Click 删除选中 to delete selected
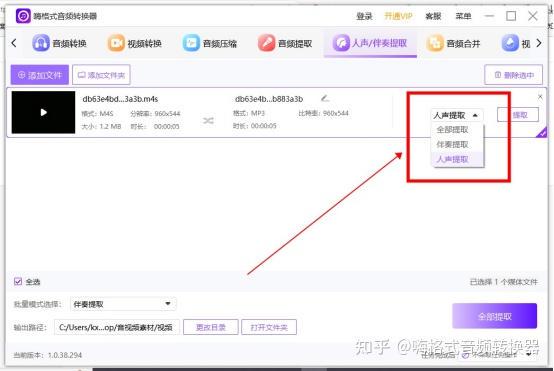The width and height of the screenshot is (554, 371). click(x=513, y=75)
